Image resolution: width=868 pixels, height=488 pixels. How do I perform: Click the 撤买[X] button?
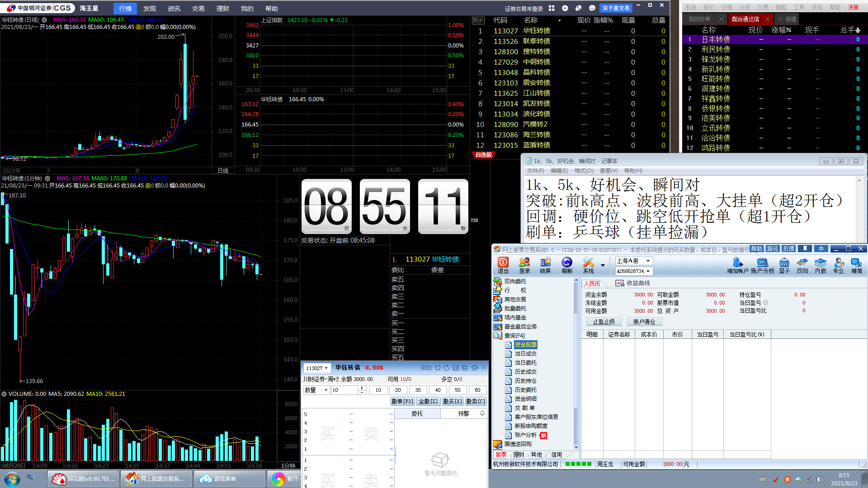click(453, 401)
